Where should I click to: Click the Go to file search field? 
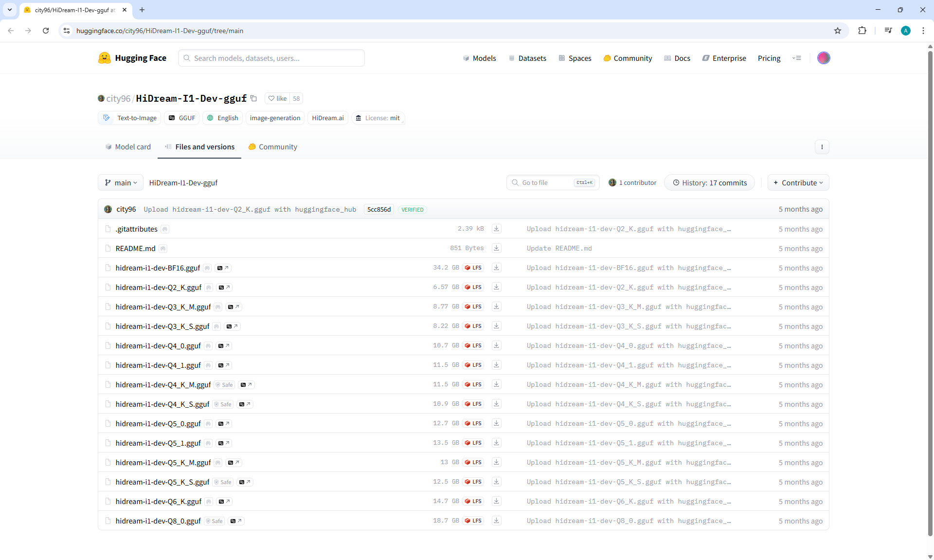pos(545,183)
